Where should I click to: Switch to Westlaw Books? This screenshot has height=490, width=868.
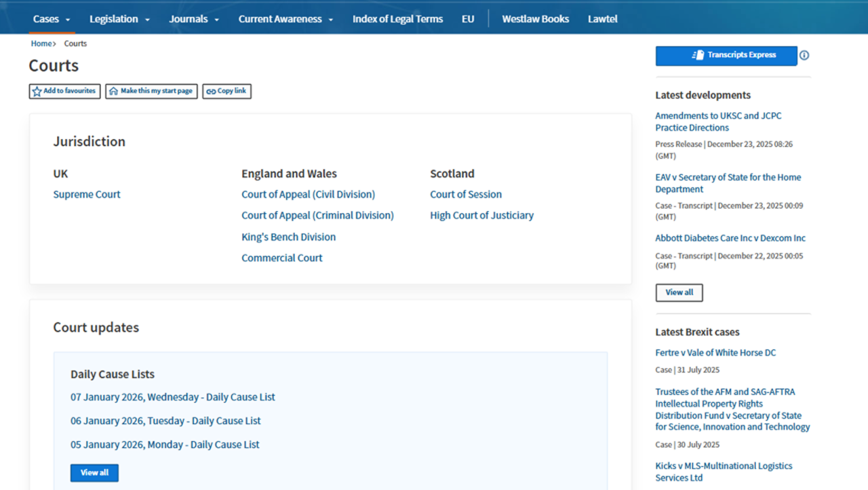[535, 19]
